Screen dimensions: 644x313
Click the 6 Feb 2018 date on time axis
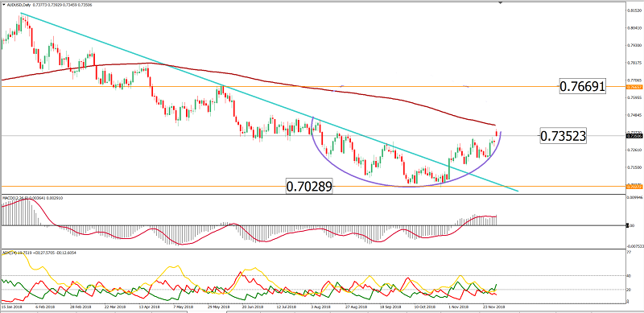pos(45,307)
